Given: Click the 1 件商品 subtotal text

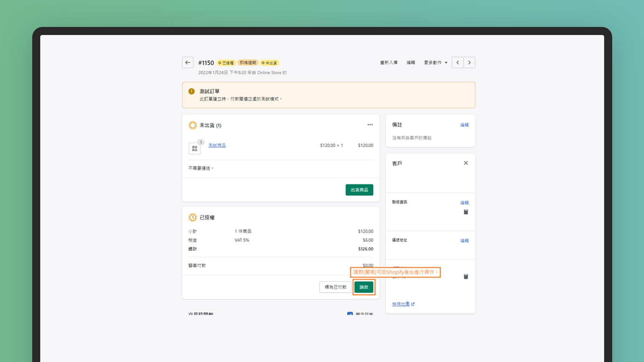Looking at the screenshot, I should pos(243,231).
